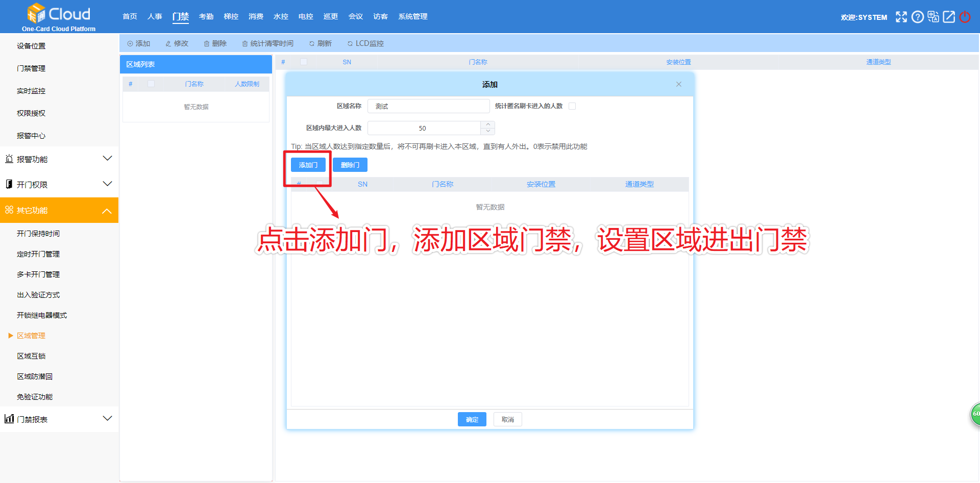Screen dimensions: 980x483
Task: Select 门禁管理 in sidebar
Action: (31, 68)
